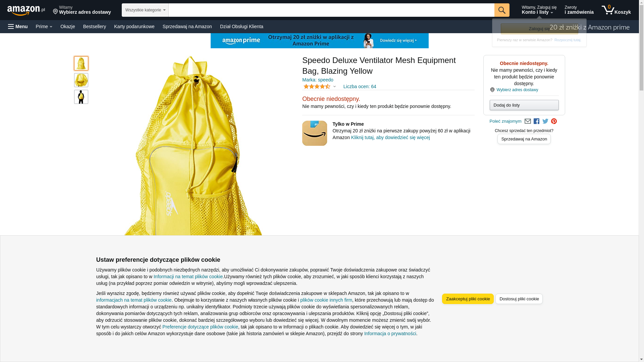Screen dimensions: 644x362
Task: Expand the Prime navigation dropdown
Action: [x=44, y=26]
